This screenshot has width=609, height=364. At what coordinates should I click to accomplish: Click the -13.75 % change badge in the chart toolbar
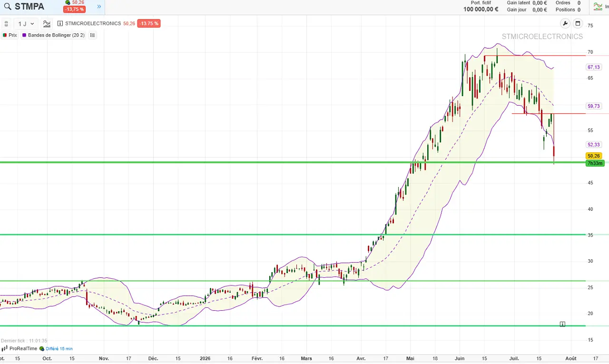click(148, 23)
